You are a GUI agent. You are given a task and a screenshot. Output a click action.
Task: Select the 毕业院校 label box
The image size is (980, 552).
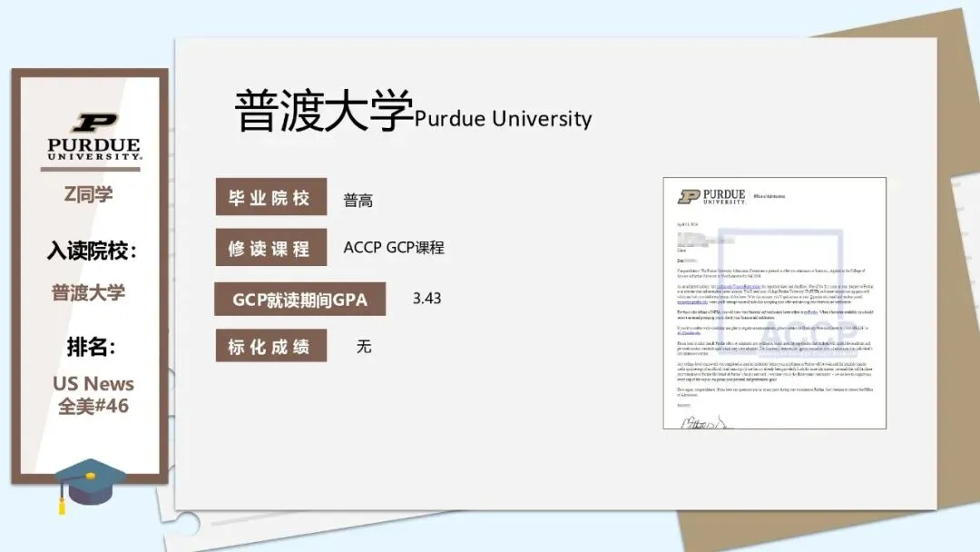click(x=271, y=197)
